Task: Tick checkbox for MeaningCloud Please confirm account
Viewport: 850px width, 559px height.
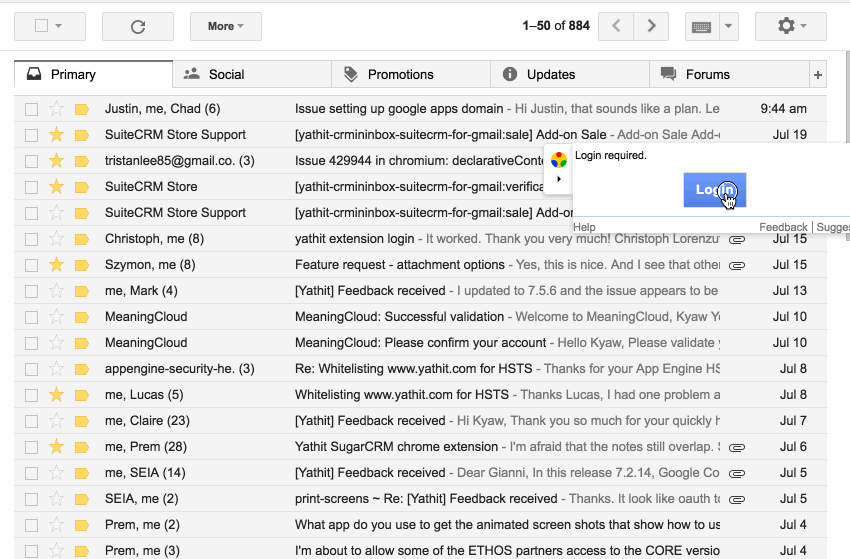Action: (31, 343)
